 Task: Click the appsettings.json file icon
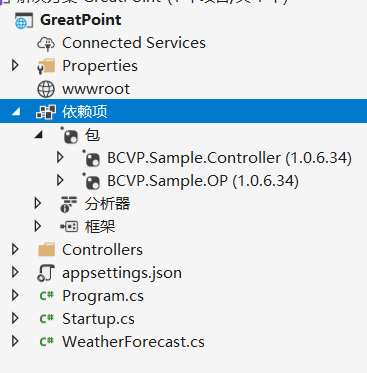click(x=46, y=273)
